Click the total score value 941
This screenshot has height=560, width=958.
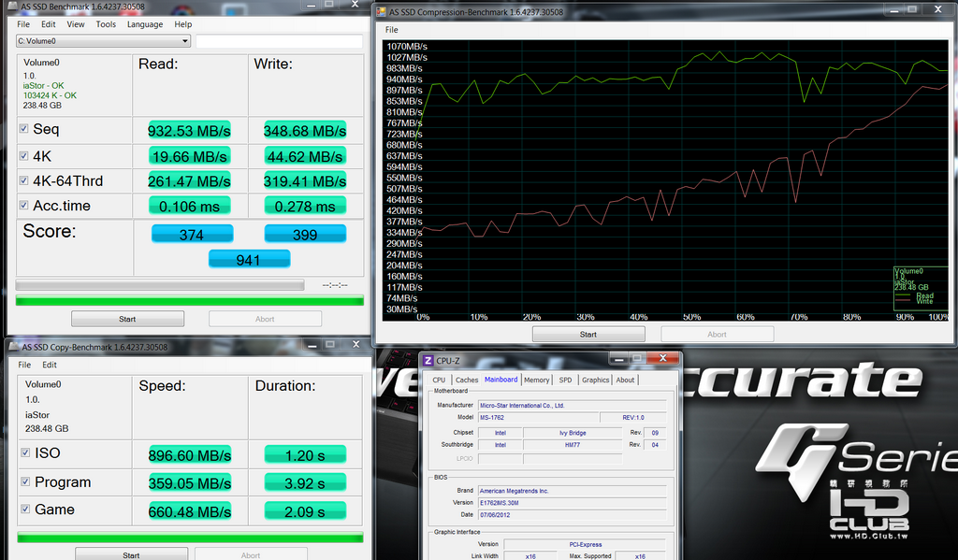tap(249, 260)
